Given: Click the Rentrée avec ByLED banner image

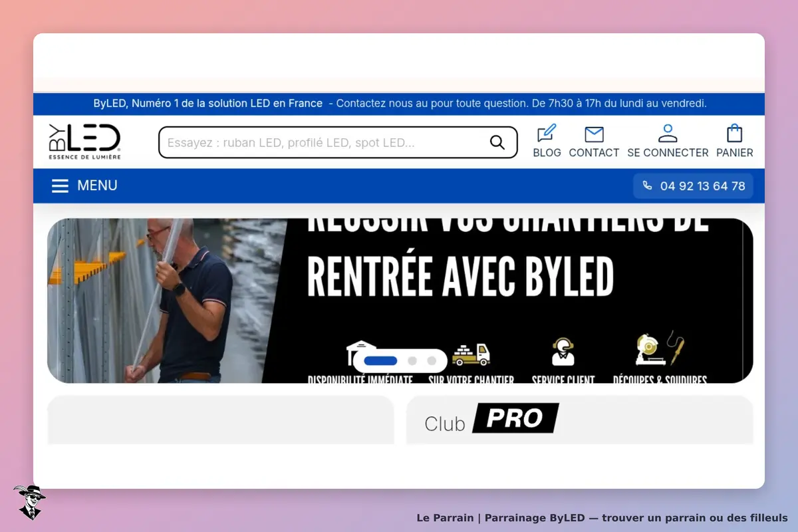Looking at the screenshot, I should (400, 301).
